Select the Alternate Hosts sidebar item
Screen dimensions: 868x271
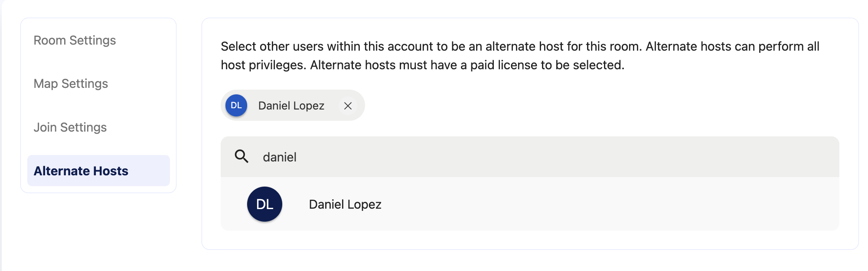(x=98, y=171)
